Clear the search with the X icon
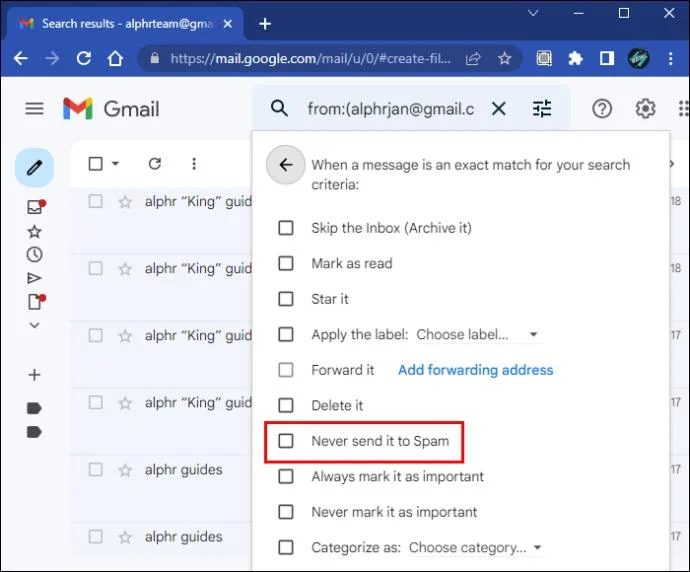This screenshot has height=572, width=690. (x=499, y=108)
